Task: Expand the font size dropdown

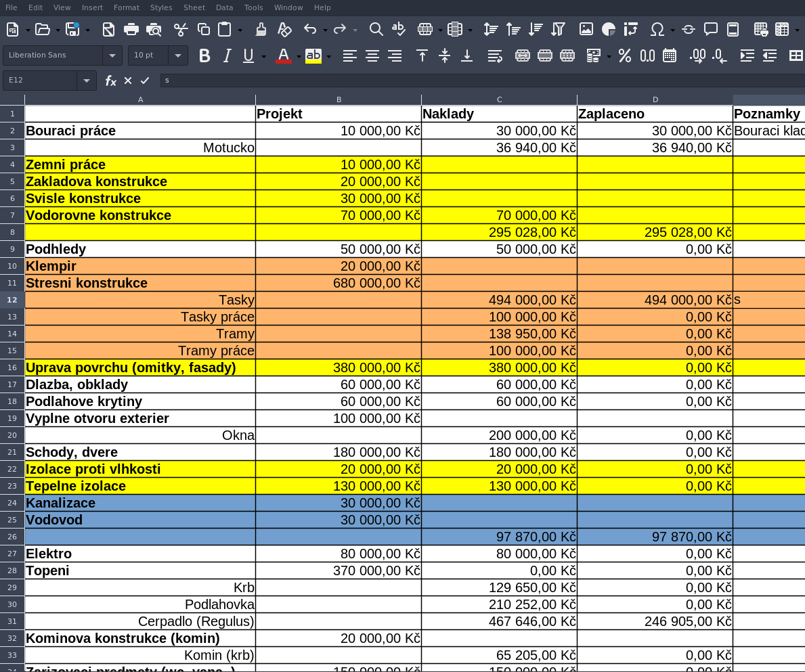Action: (x=178, y=55)
